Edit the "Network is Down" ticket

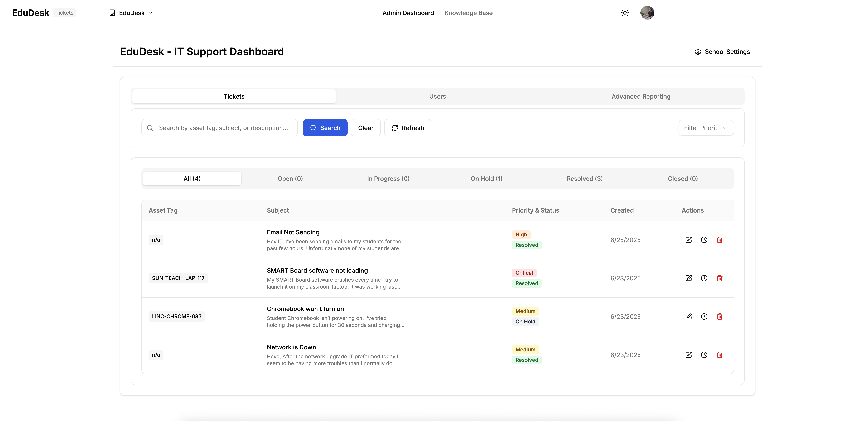689,355
